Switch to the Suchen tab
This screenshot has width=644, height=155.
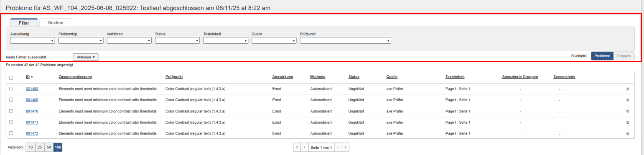click(56, 22)
